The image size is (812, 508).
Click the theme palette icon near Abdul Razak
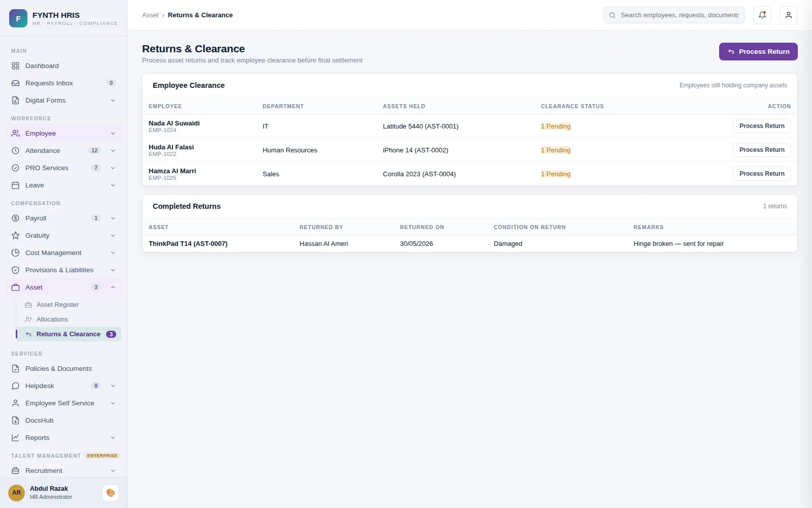point(111,493)
